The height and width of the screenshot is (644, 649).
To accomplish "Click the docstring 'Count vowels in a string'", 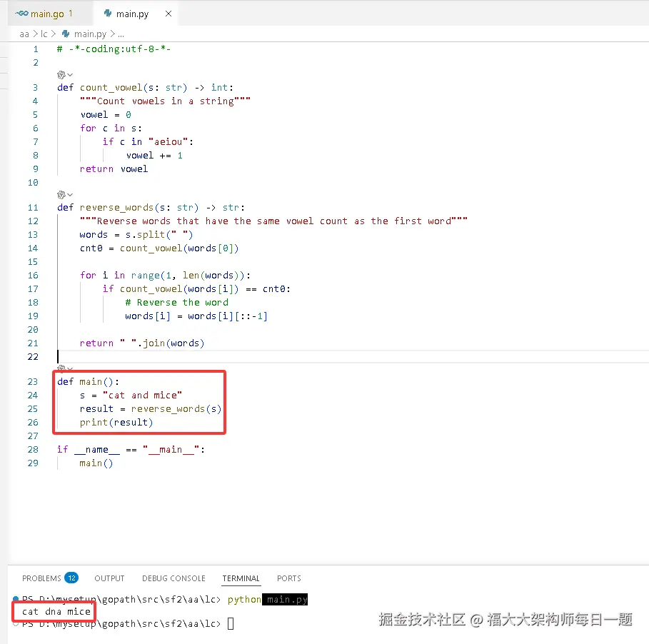I will [165, 101].
